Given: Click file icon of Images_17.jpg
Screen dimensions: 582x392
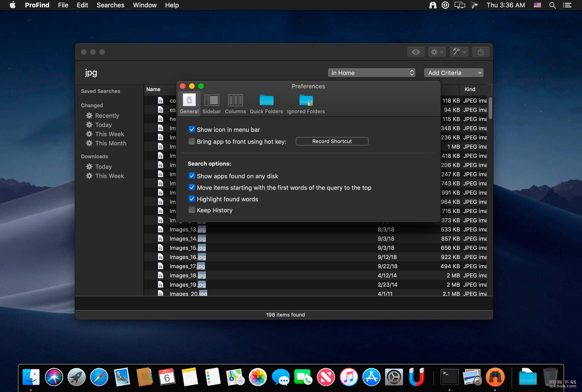Looking at the screenshot, I should 161,266.
